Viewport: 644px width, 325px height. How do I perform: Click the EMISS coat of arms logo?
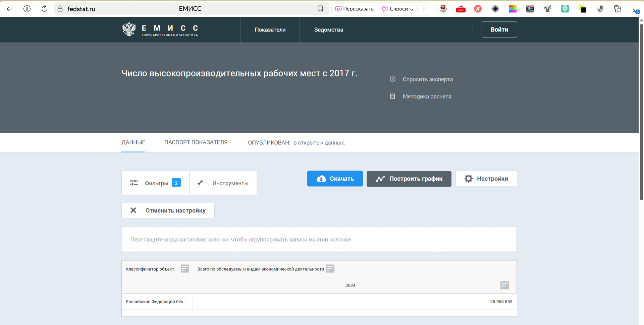point(129,29)
